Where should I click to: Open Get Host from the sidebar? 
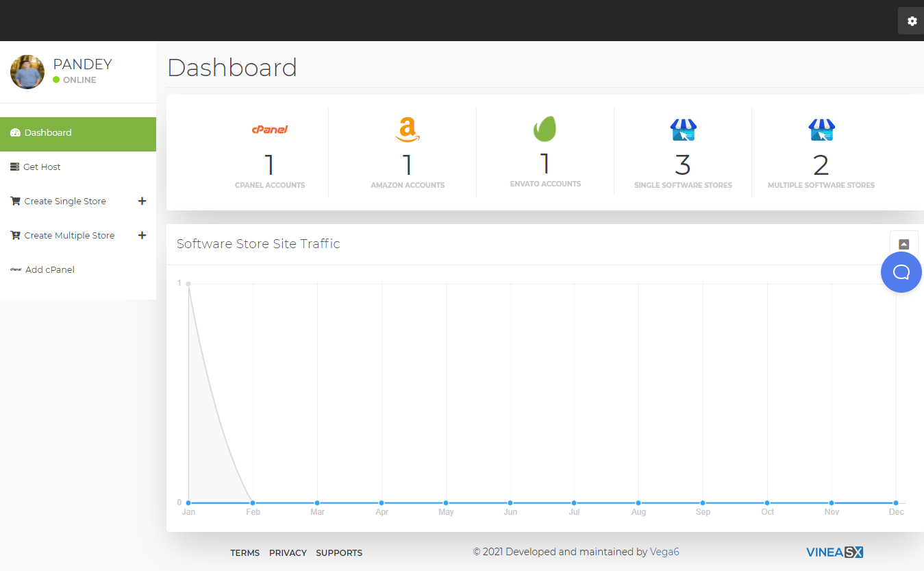point(42,167)
